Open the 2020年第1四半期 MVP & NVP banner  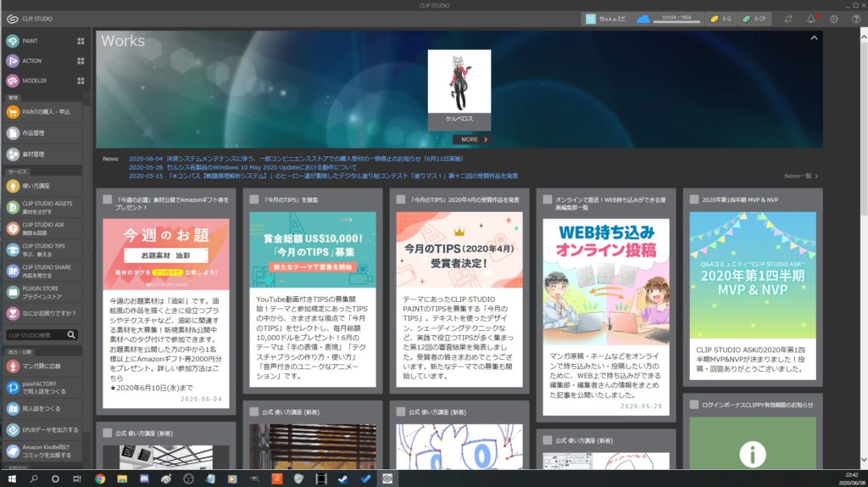pyautogui.click(x=753, y=275)
